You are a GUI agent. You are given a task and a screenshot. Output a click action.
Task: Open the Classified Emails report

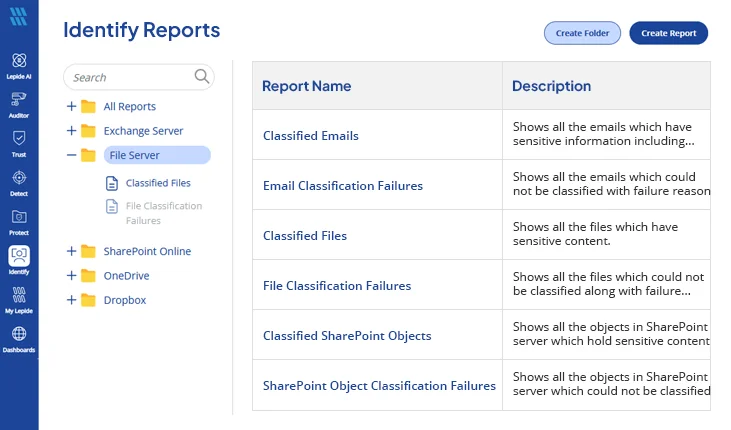click(x=310, y=136)
